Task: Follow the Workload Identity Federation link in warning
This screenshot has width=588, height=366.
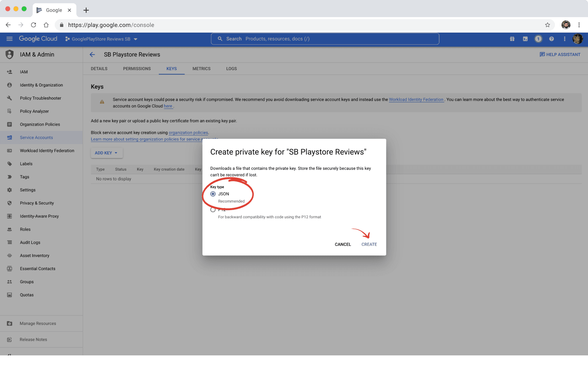Action: pyautogui.click(x=416, y=100)
